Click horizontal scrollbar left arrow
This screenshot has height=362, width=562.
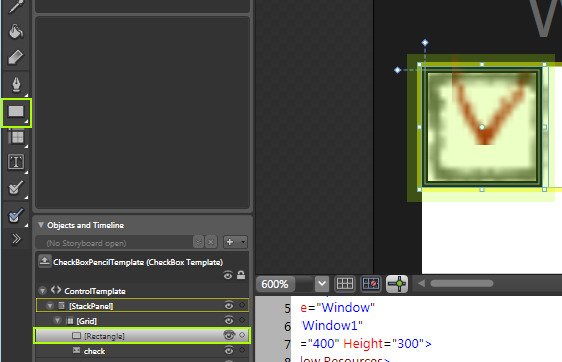pos(422,284)
